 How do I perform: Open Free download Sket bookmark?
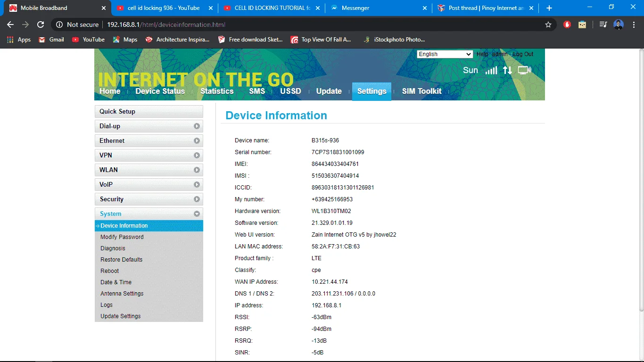pyautogui.click(x=250, y=40)
